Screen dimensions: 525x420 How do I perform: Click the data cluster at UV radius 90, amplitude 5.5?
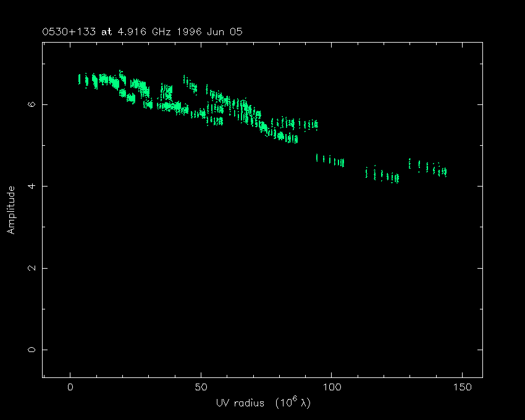304,124
